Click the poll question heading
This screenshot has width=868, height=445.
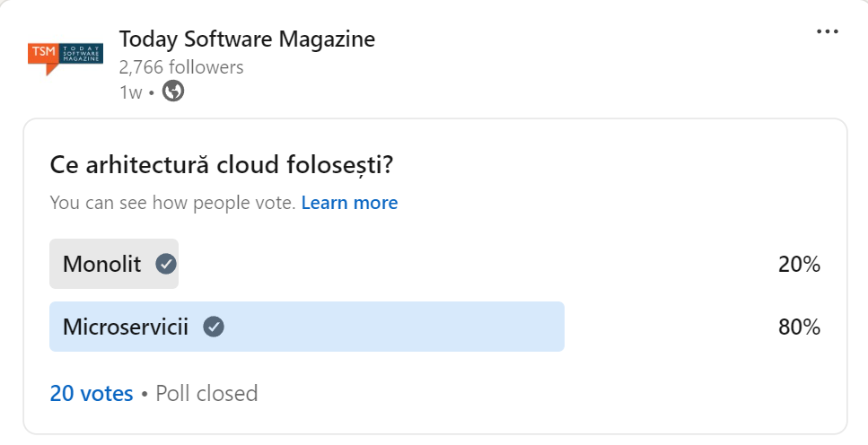pyautogui.click(x=223, y=166)
